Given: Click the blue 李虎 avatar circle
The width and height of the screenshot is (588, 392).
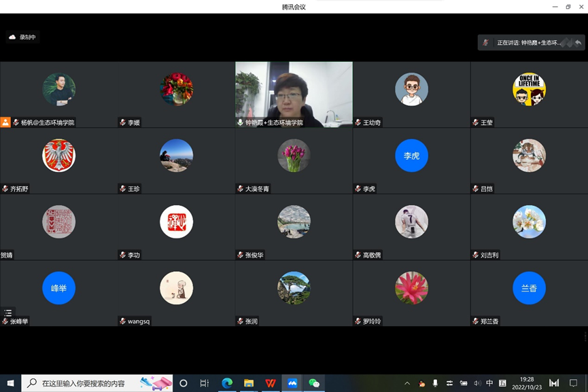Looking at the screenshot, I should tap(411, 156).
